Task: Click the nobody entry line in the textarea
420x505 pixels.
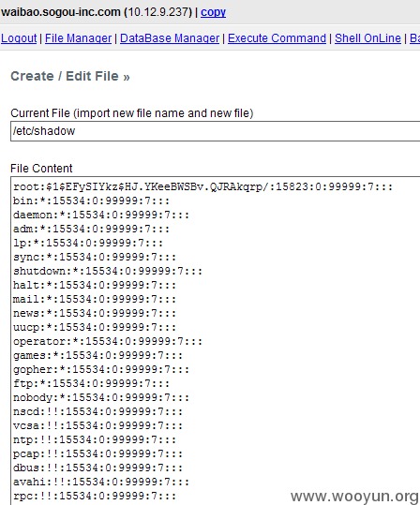Action: tap(101, 397)
